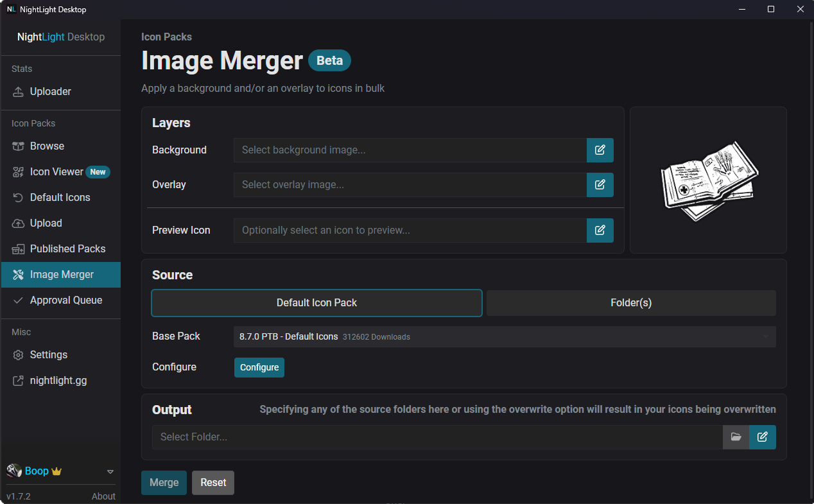Click Configure for the base pack

[x=259, y=367]
